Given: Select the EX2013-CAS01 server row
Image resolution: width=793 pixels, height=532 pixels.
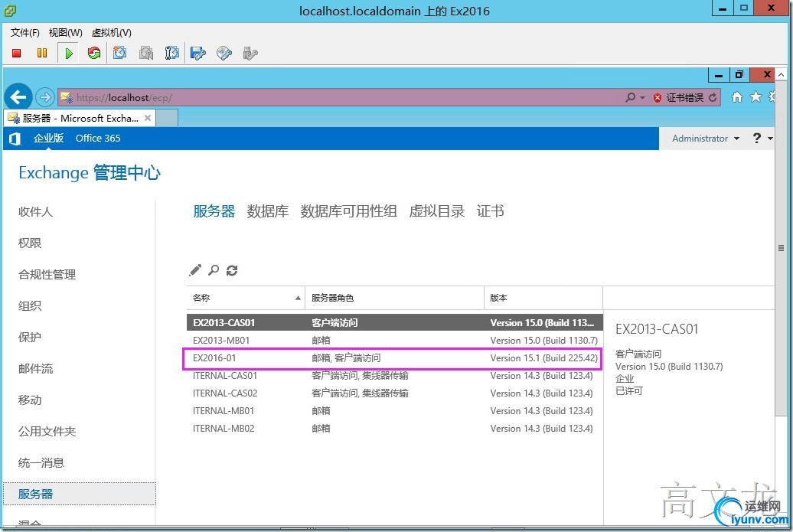Looking at the screenshot, I should pos(395,322).
